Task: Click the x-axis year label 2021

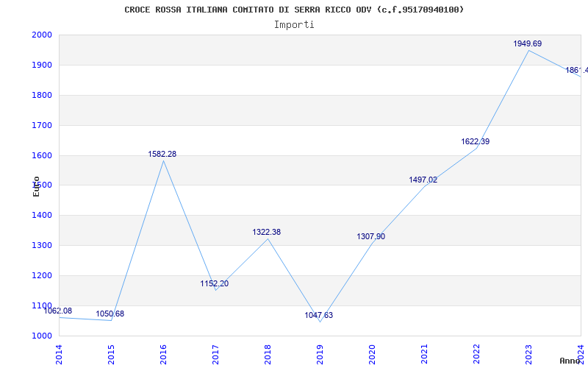Action: (424, 355)
